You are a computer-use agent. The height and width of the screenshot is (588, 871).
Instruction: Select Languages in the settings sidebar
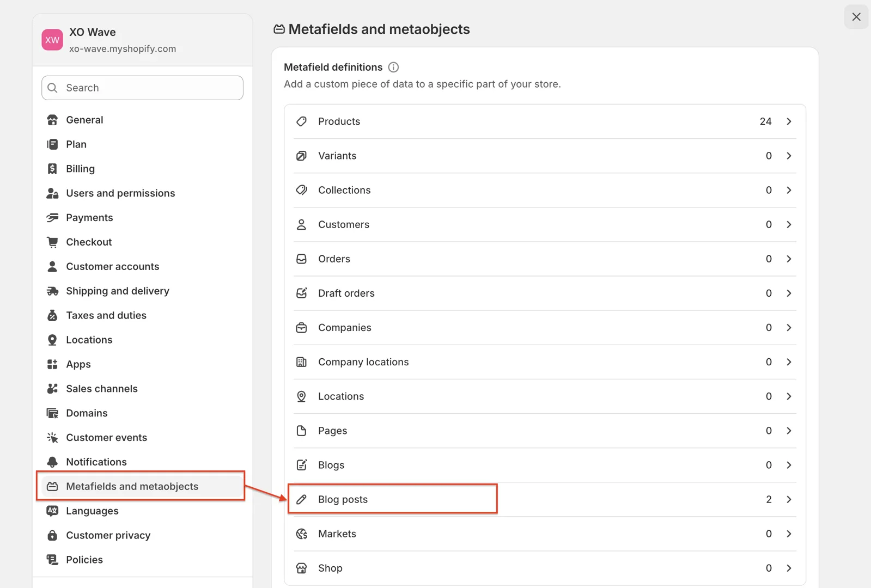(92, 511)
